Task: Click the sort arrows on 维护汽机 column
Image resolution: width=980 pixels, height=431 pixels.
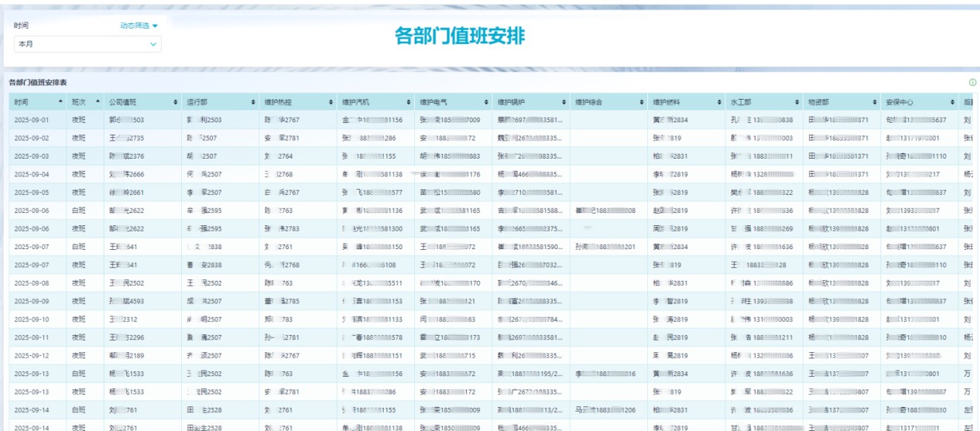Action: pyautogui.click(x=409, y=102)
